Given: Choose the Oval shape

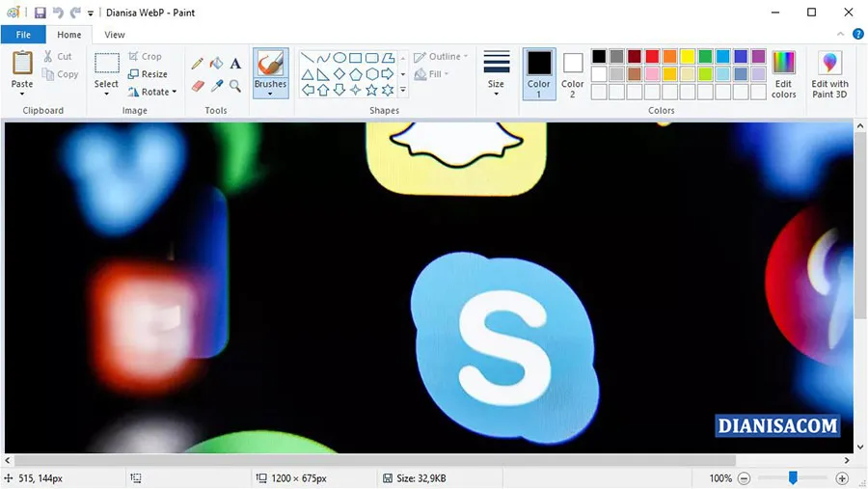Looking at the screenshot, I should point(339,58).
